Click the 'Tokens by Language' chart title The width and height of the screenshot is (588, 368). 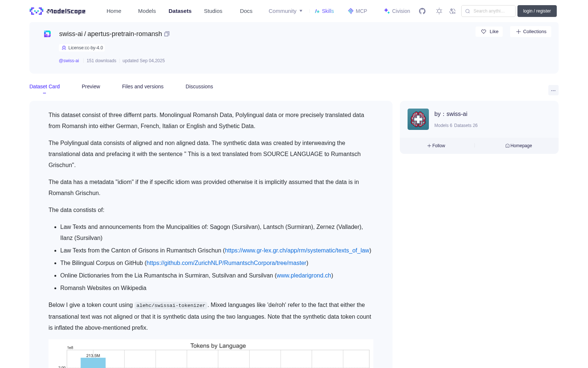(218, 346)
